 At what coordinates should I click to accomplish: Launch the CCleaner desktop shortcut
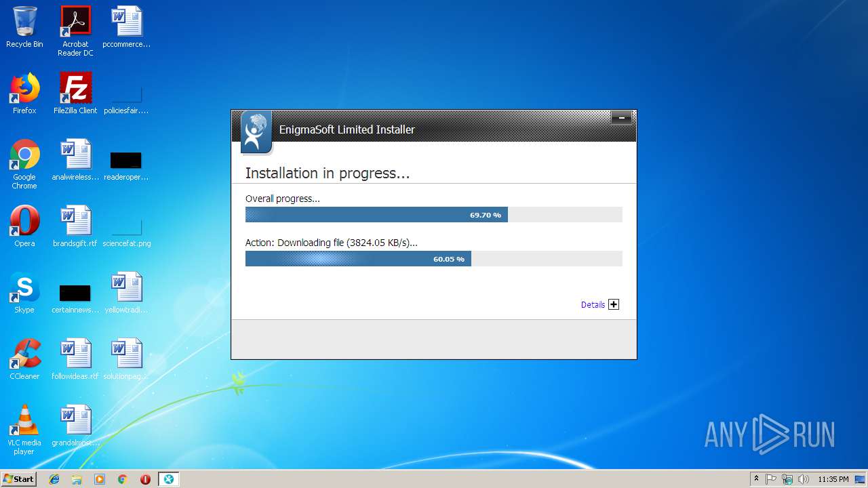(24, 359)
